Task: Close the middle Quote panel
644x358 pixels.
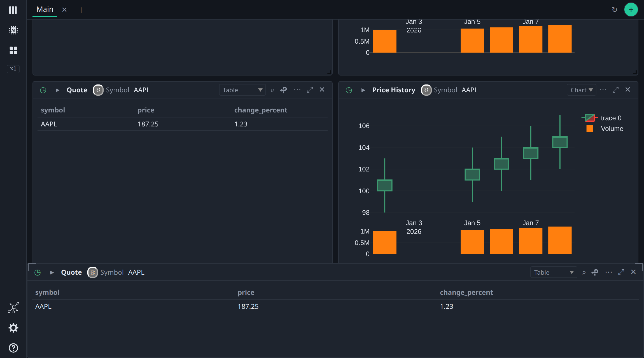Action: click(322, 89)
